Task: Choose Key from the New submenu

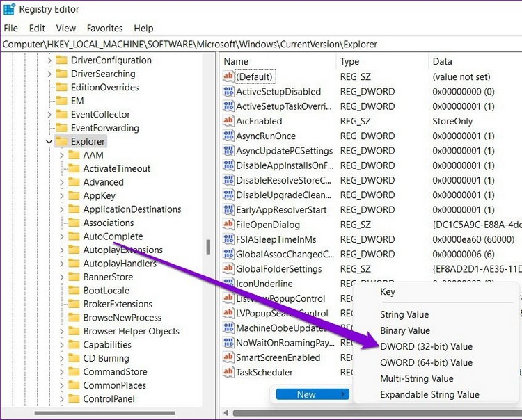Action: 388,291
